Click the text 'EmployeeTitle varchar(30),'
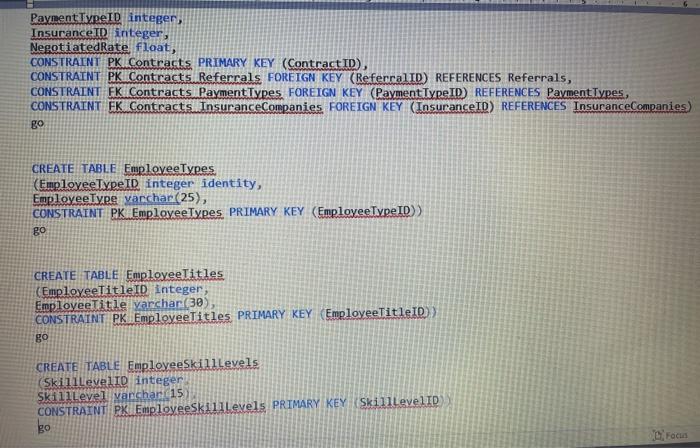This screenshot has height=448, width=700. click(x=125, y=304)
